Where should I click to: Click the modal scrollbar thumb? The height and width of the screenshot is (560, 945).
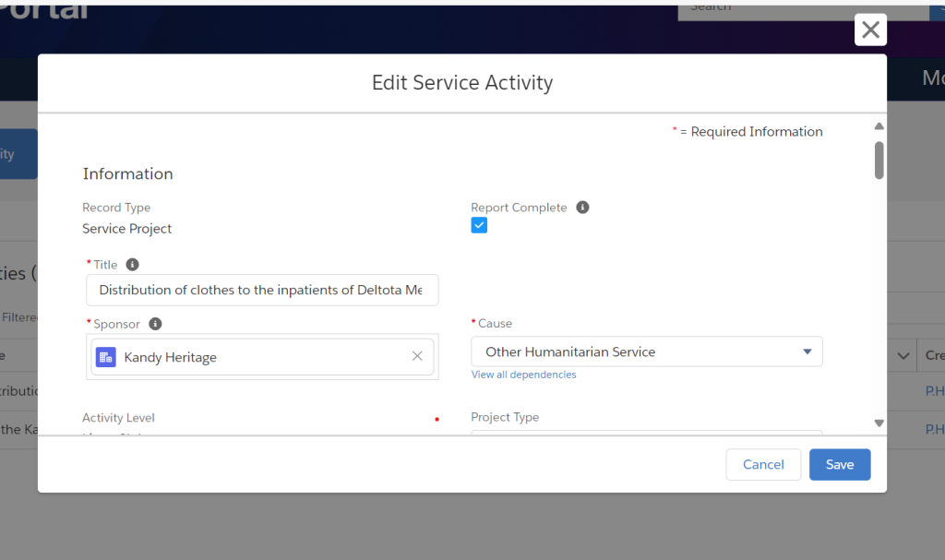[x=879, y=161]
